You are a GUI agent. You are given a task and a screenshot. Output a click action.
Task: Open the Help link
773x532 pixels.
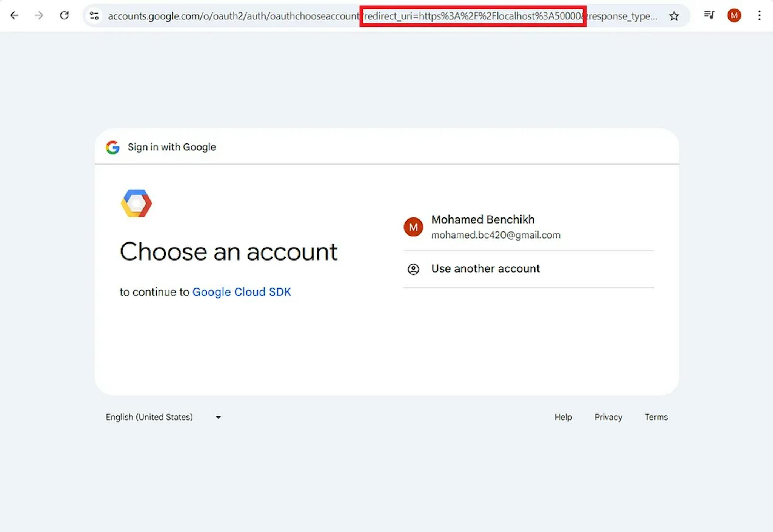tap(563, 417)
